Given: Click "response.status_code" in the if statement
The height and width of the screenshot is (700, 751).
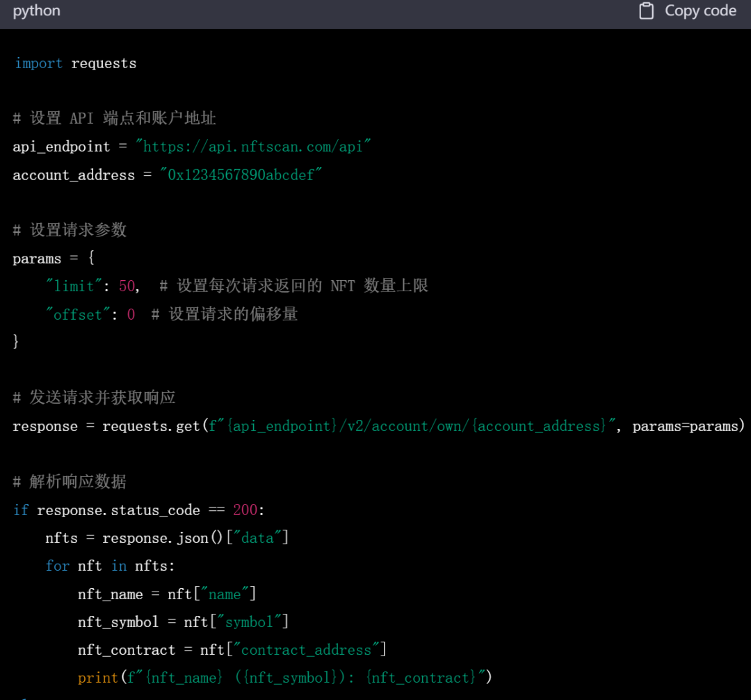Looking at the screenshot, I should point(118,510).
